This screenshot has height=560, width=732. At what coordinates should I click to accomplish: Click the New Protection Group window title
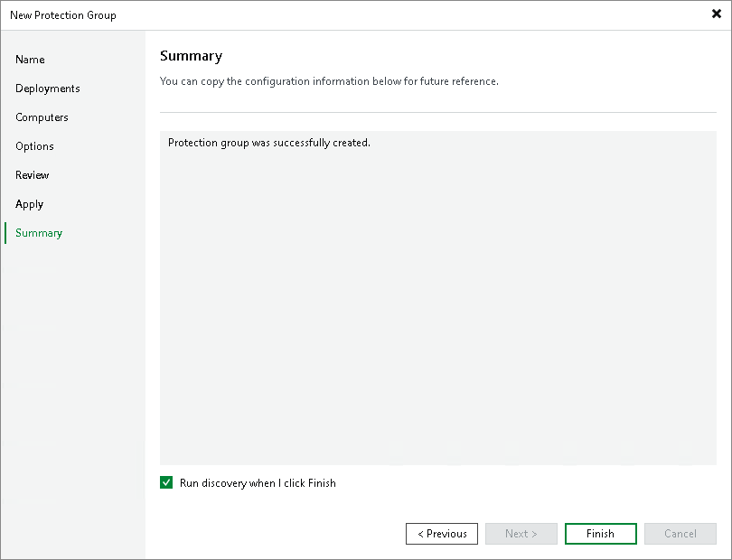tap(63, 15)
